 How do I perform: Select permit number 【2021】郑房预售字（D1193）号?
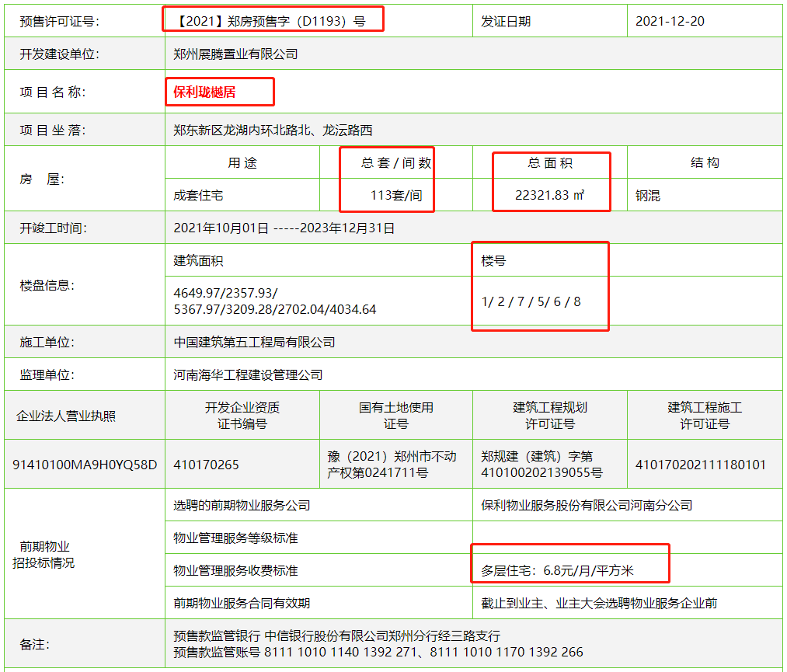tap(270, 21)
